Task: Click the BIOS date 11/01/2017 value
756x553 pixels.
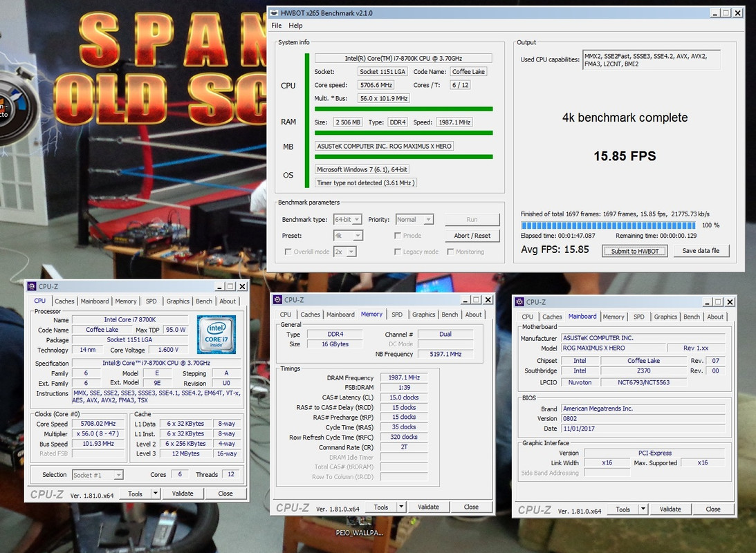Action: 643,429
